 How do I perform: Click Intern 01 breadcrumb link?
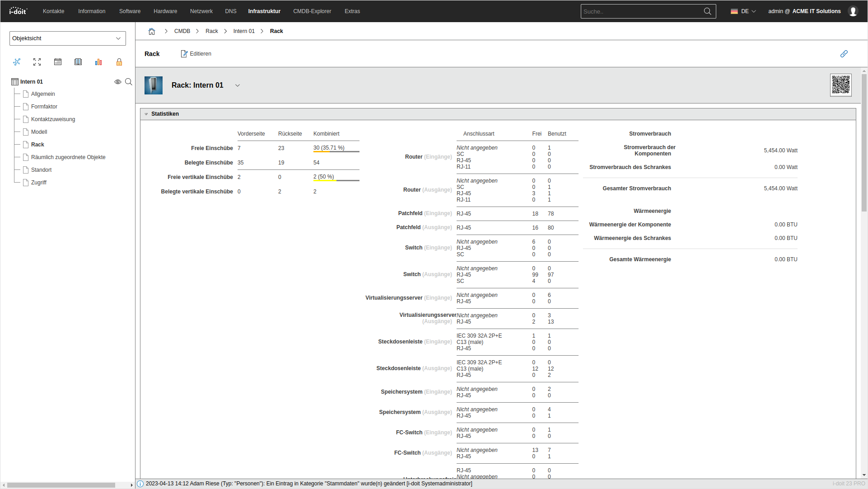244,31
